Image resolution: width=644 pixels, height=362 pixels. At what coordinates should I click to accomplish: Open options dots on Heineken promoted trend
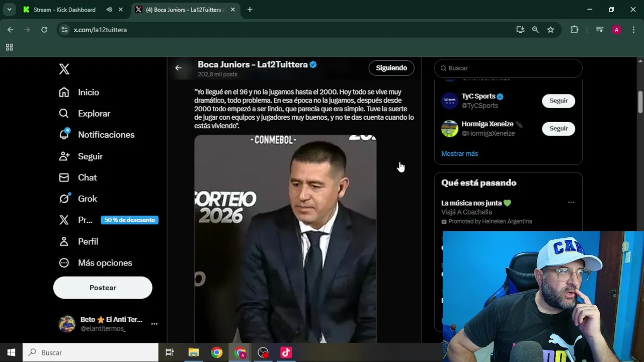point(571,203)
